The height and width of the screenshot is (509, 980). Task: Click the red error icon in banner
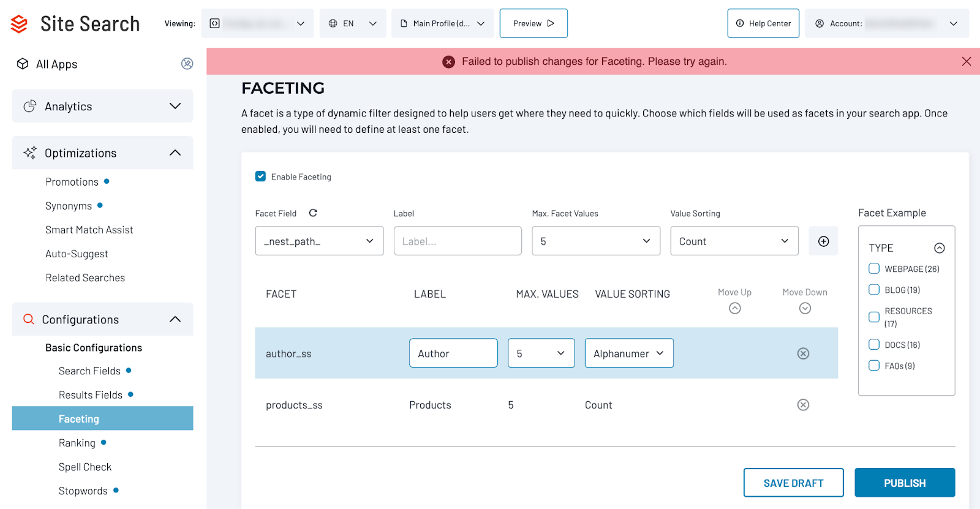[x=449, y=62]
